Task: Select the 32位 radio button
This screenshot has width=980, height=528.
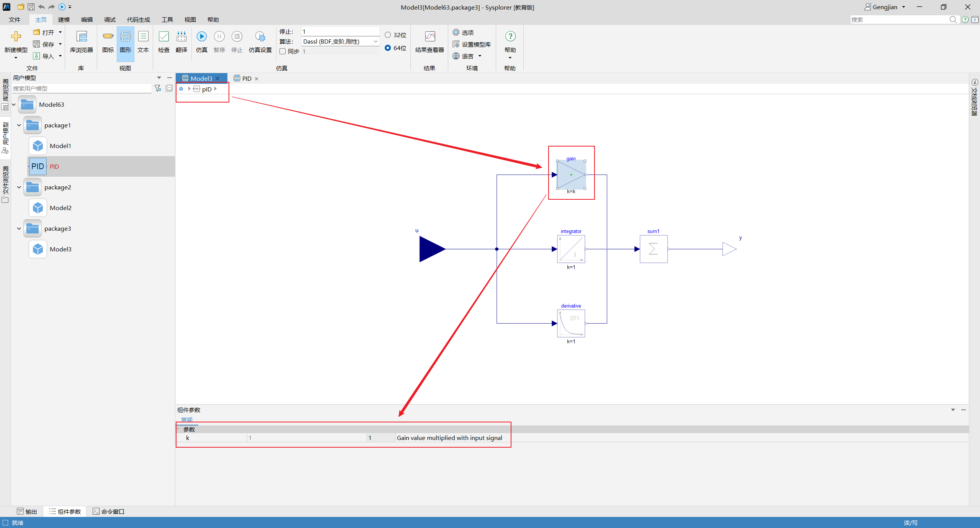Action: click(x=388, y=35)
